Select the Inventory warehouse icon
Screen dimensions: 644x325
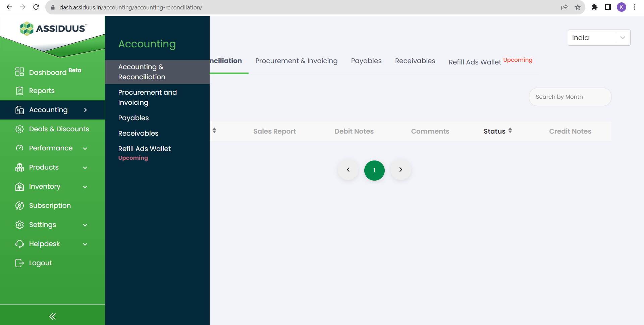tap(19, 186)
